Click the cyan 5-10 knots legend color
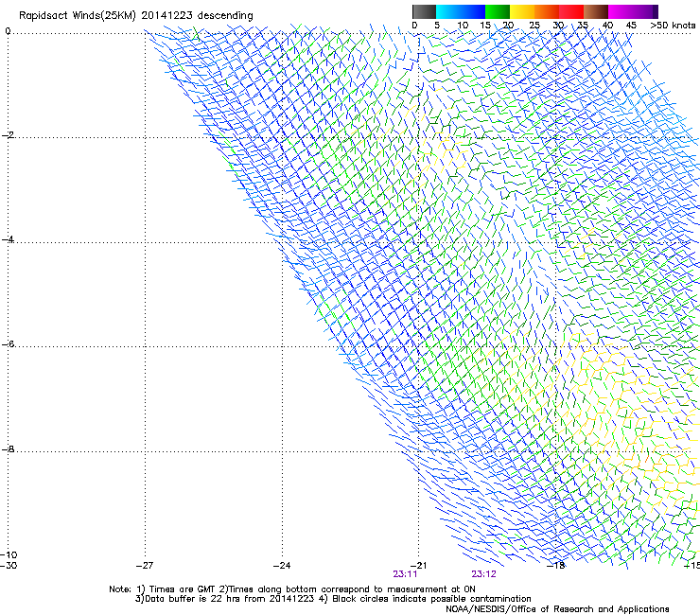This screenshot has height=615, width=700. click(447, 11)
